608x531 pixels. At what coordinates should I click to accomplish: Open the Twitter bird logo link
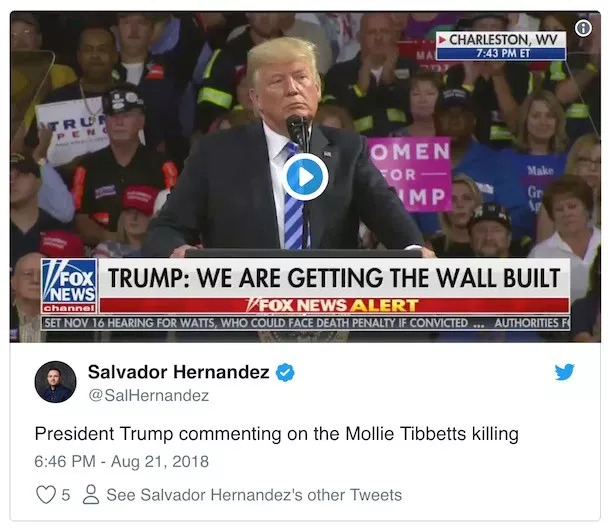coord(564,372)
